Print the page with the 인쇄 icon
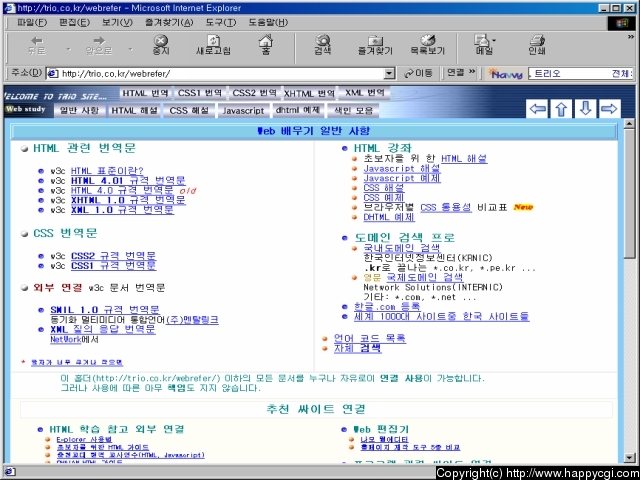Screen dimensions: 640x480 (537, 45)
